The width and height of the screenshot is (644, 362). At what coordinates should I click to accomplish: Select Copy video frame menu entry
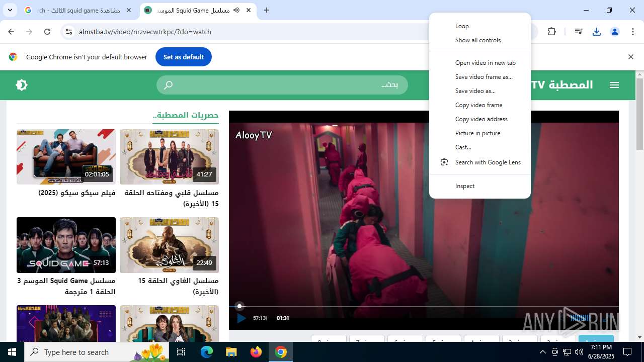[479, 105]
